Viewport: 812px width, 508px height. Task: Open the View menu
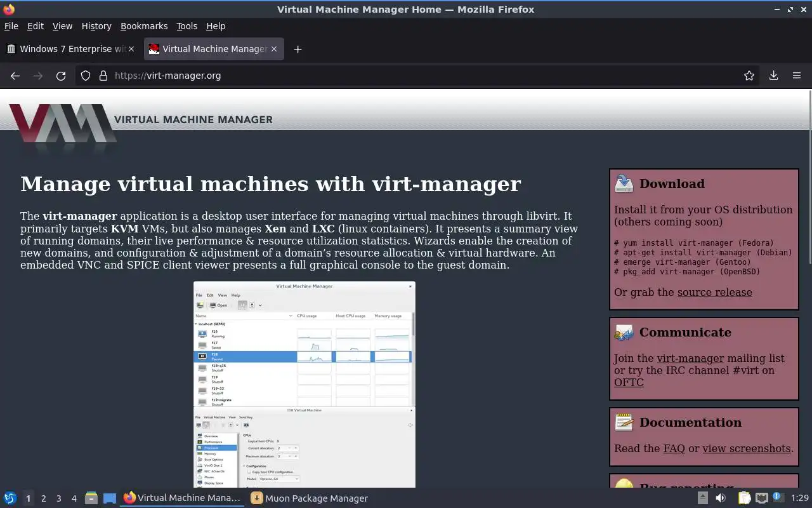click(x=62, y=26)
